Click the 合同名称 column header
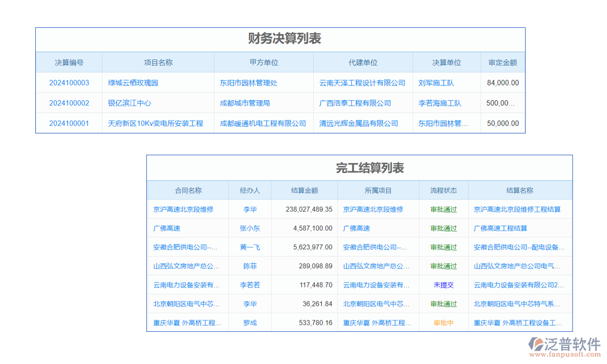 coord(188,189)
